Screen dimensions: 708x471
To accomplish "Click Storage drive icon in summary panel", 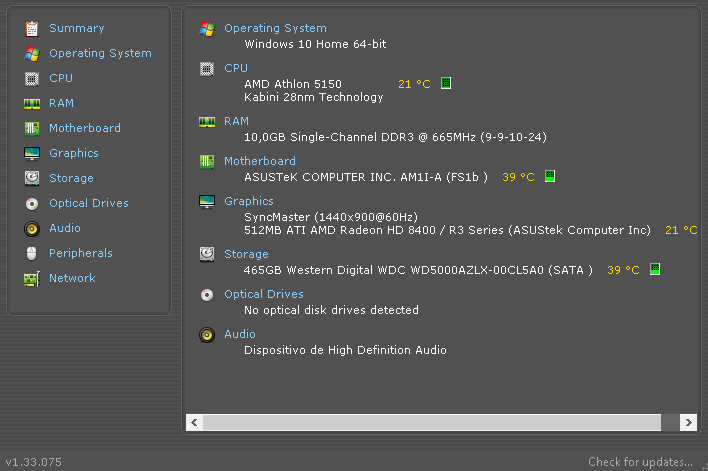I will 207,254.
